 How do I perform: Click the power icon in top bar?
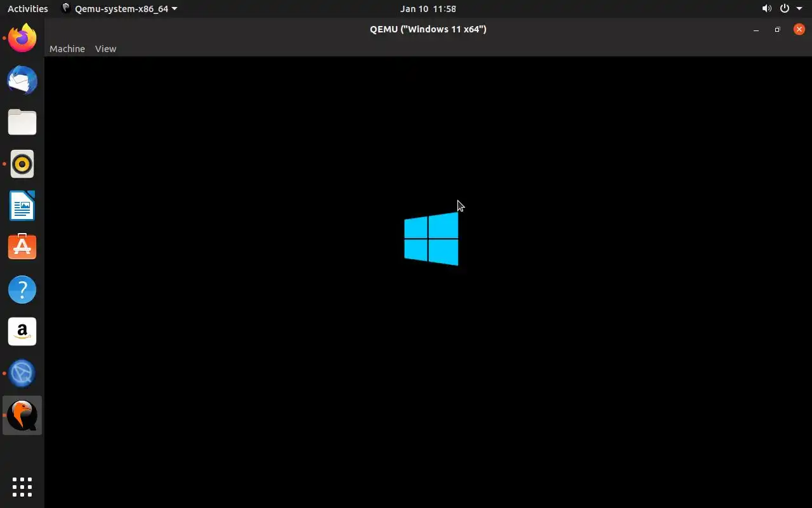[x=785, y=8]
